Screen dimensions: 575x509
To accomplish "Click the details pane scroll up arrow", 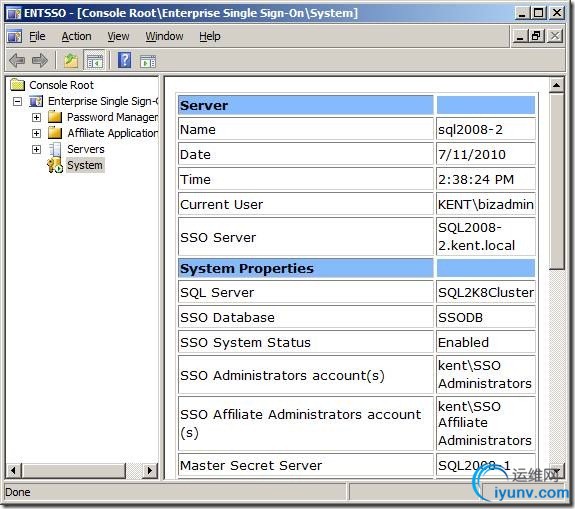I will point(556,85).
